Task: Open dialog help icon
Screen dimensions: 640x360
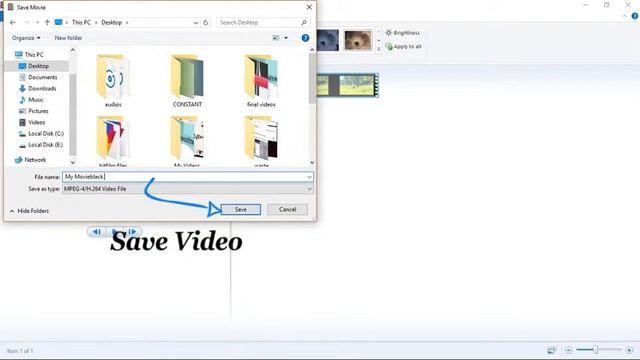Action: point(305,38)
